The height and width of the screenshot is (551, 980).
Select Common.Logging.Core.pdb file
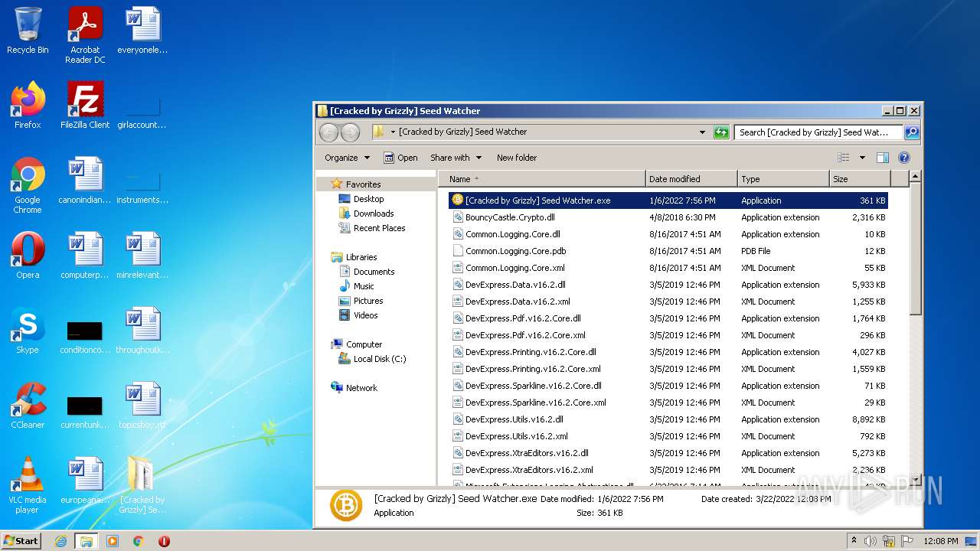click(x=668, y=251)
